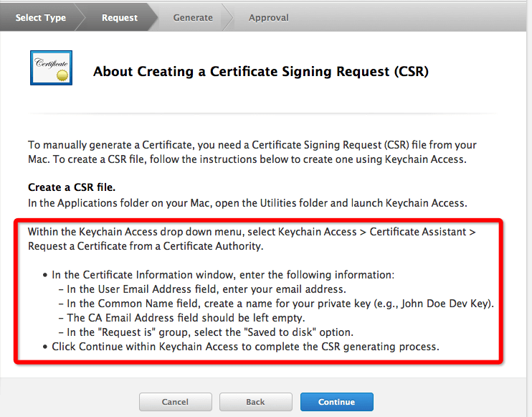Click the "About Creating a Certificate Signing Request" heading
Viewport: 532px width, 417px height.
pyautogui.click(x=261, y=72)
